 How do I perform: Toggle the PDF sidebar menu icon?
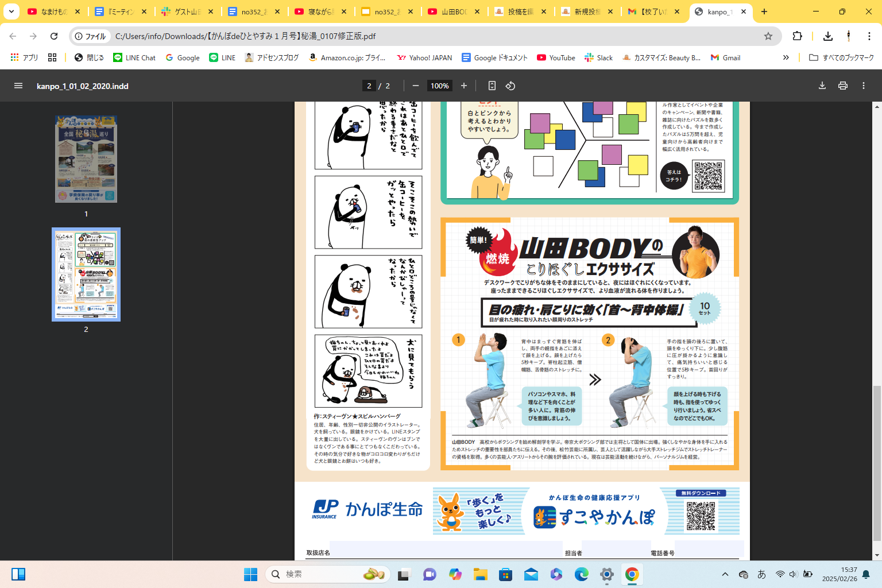[x=18, y=86]
